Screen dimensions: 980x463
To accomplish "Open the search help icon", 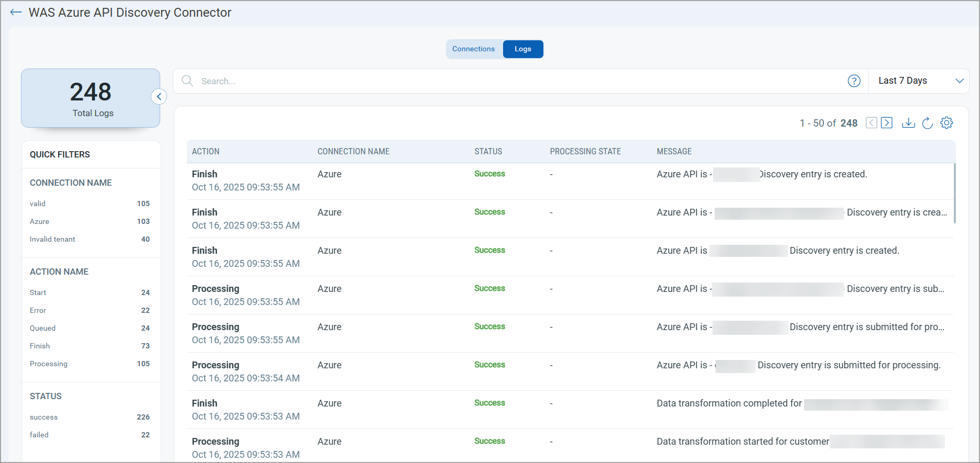I will [854, 81].
